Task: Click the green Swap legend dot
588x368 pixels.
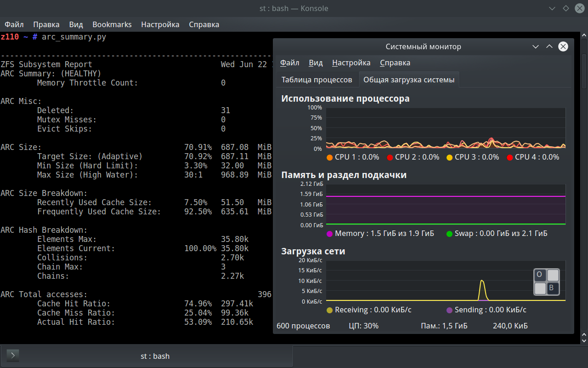Action: click(x=449, y=234)
